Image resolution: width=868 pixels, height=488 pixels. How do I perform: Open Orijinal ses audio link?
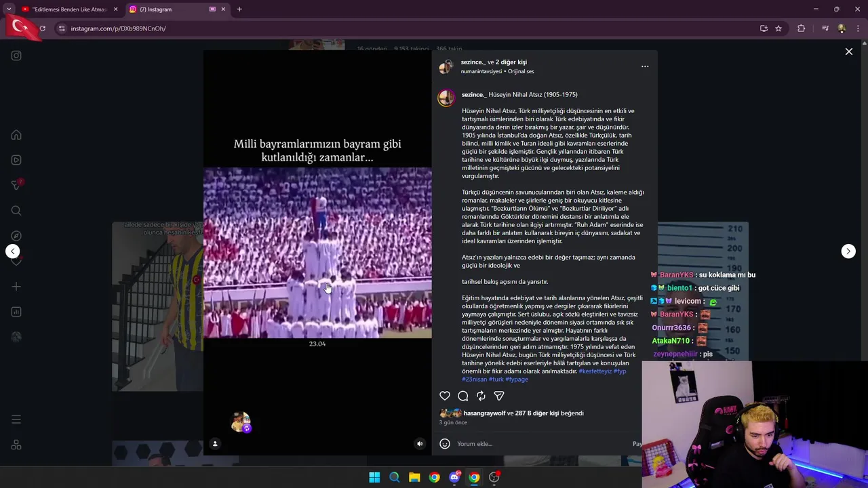coord(521,71)
